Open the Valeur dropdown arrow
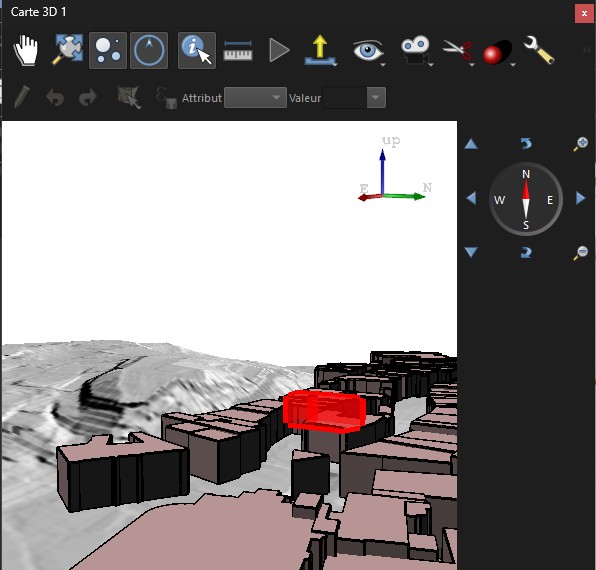The image size is (596, 570). click(376, 98)
